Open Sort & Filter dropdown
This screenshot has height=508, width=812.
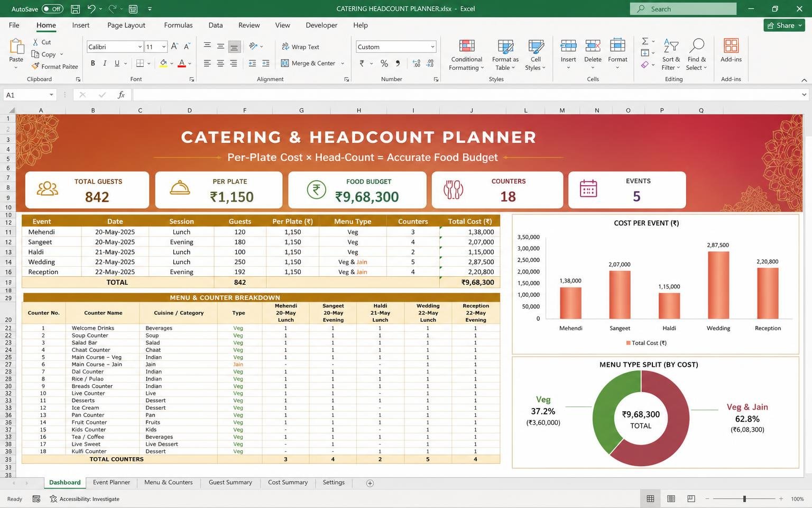(671, 55)
